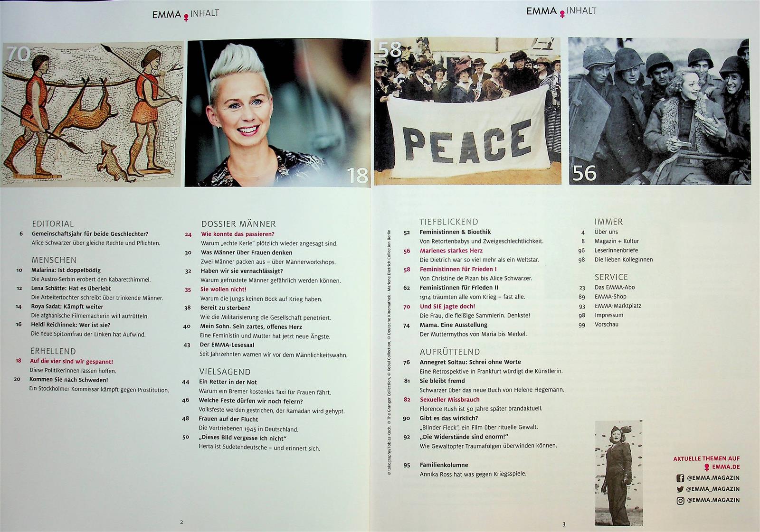Open 'Sie bleibt fremd' entry
This screenshot has width=760, height=532.
tap(442, 381)
